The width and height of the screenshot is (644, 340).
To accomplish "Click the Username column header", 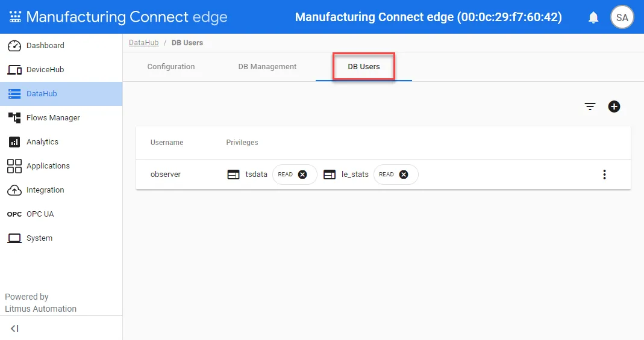I will coord(167,142).
